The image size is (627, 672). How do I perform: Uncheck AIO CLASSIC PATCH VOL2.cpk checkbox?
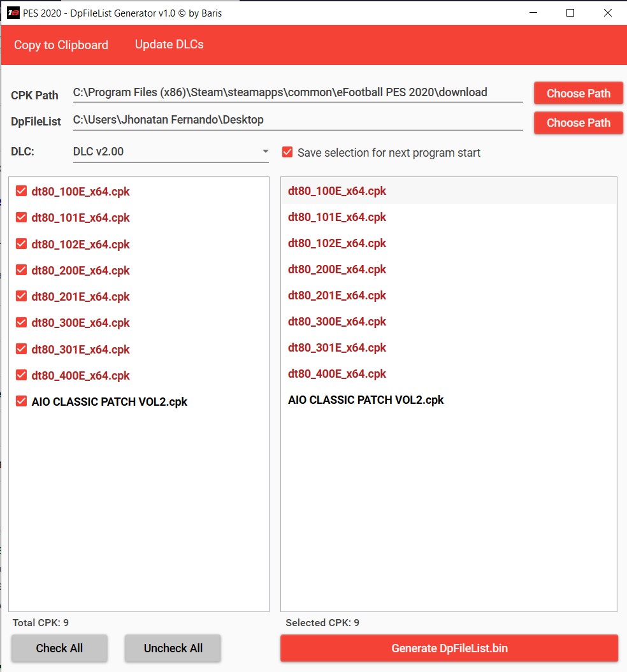pos(21,401)
